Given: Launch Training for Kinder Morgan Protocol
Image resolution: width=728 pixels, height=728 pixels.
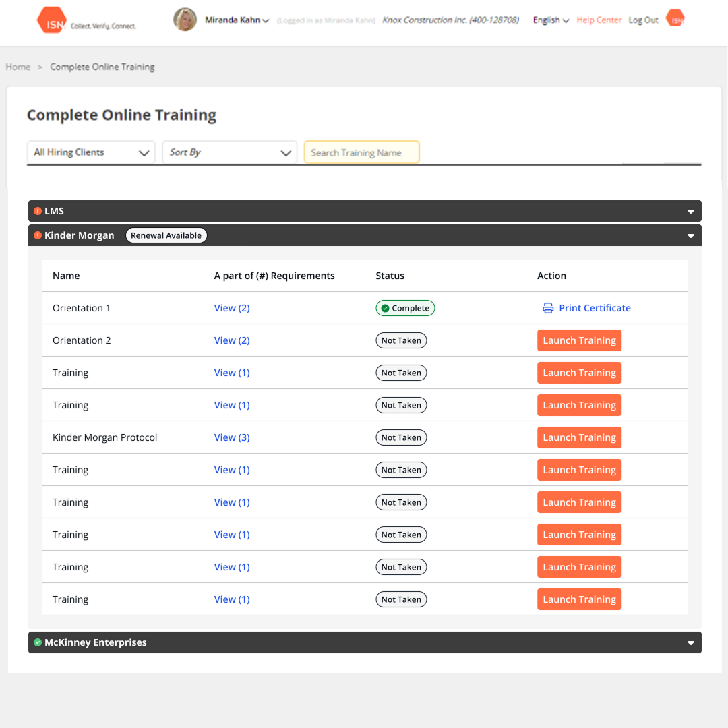Looking at the screenshot, I should click(580, 438).
